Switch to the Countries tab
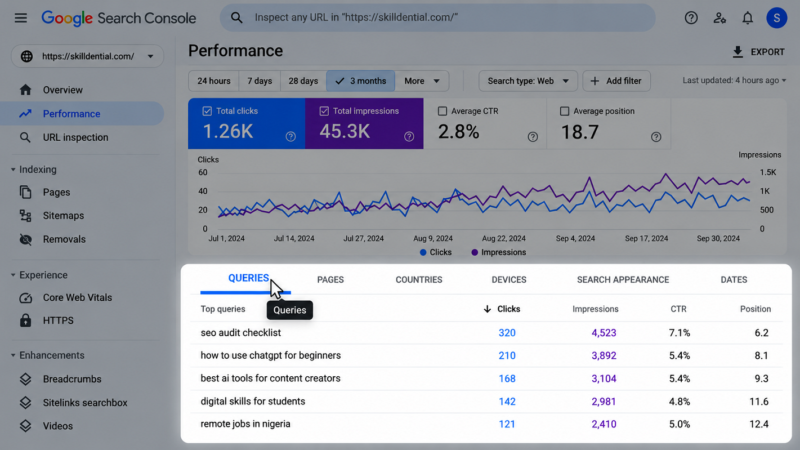Screen dimensions: 800x450 (x=419, y=280)
